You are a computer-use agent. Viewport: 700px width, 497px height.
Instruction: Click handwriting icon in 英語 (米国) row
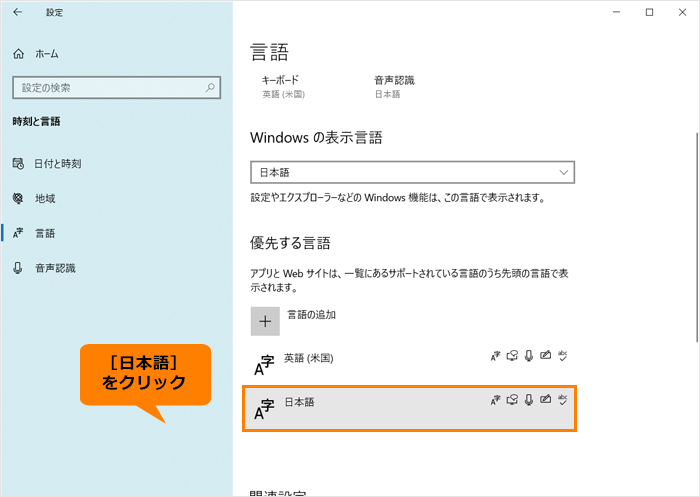[545, 355]
